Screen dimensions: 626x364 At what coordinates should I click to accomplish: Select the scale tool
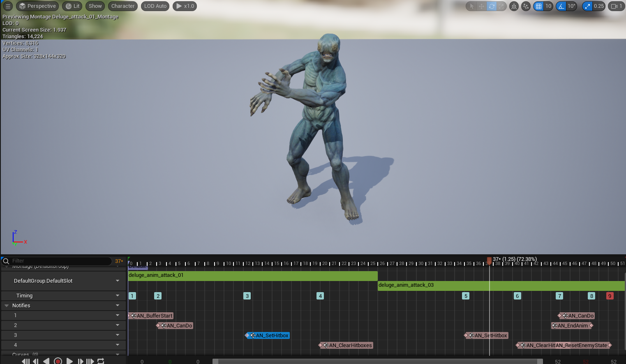501,6
